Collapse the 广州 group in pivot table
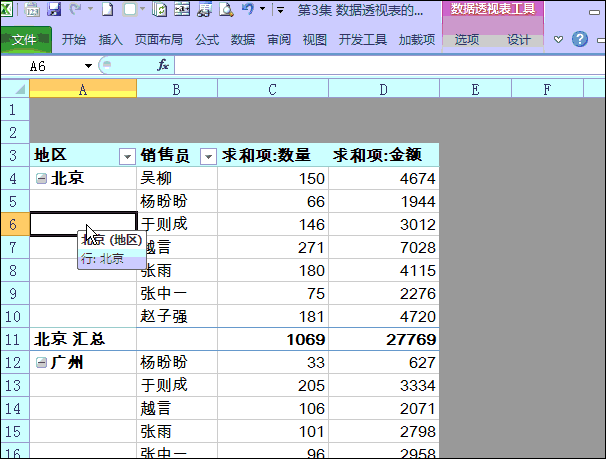The width and height of the screenshot is (606, 459). (x=41, y=363)
